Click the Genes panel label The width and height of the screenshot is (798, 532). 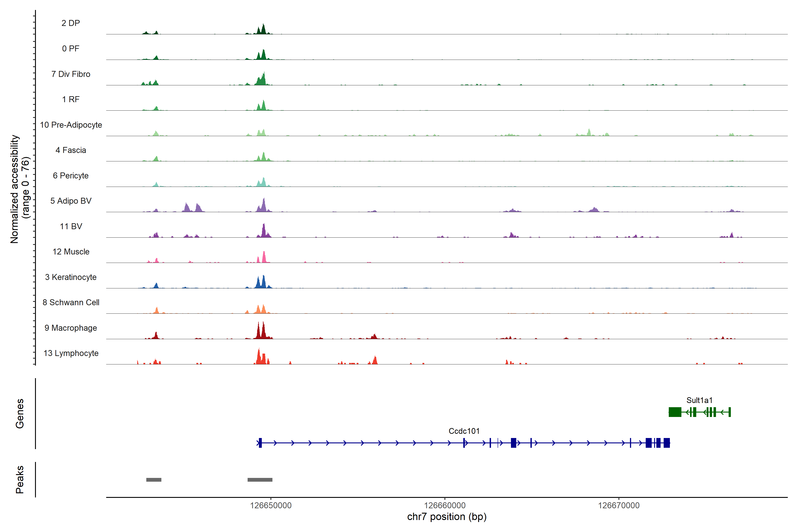coord(20,414)
